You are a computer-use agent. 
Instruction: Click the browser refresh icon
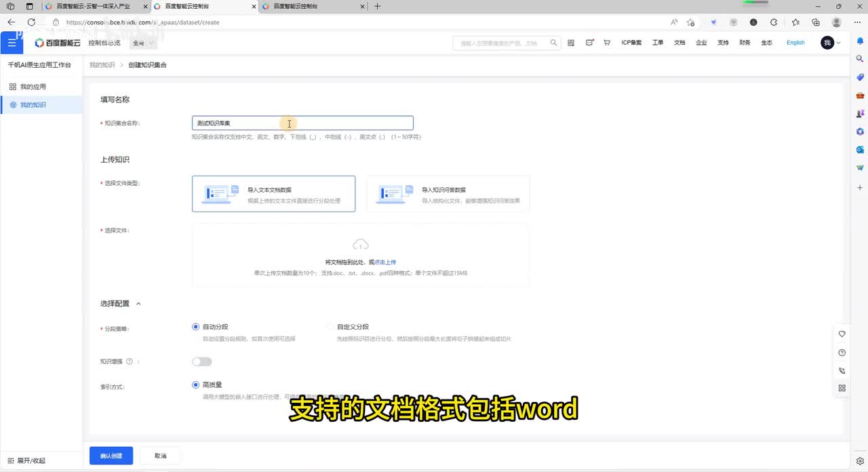click(x=31, y=22)
